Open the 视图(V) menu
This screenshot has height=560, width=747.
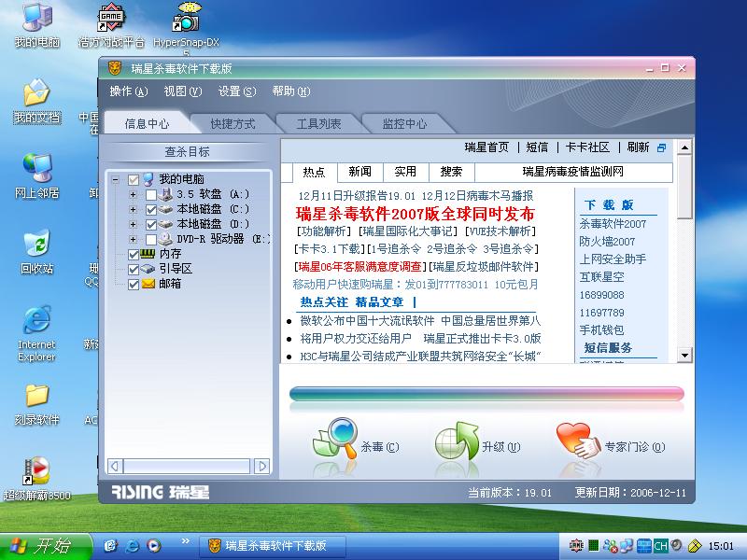(x=182, y=91)
